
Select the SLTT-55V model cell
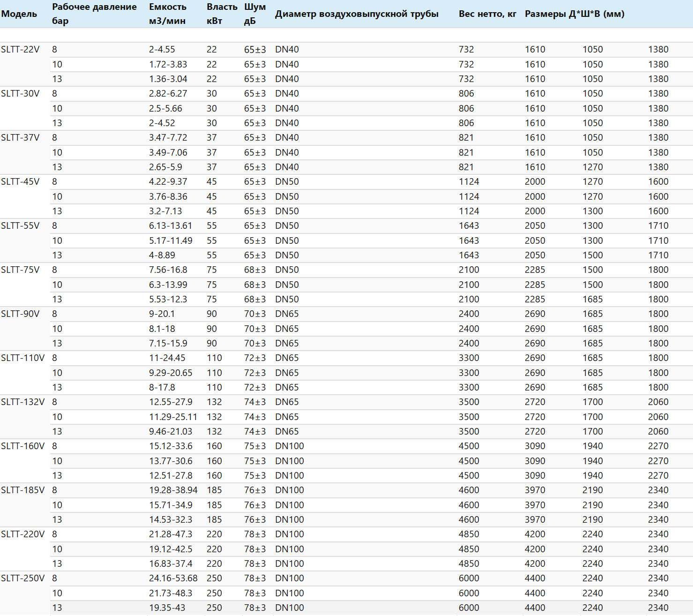[20, 226]
